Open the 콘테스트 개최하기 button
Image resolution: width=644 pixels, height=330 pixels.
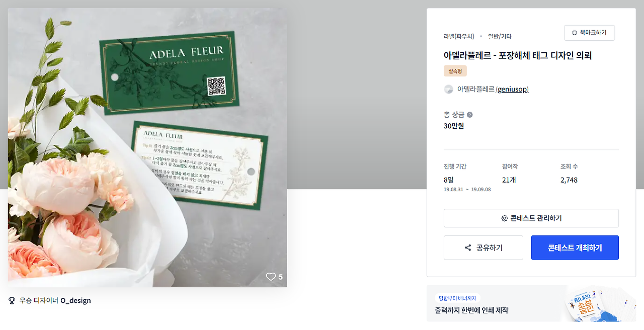(575, 247)
